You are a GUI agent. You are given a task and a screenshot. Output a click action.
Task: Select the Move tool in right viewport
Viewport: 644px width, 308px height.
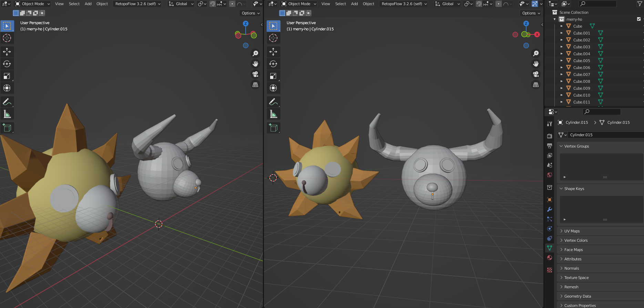click(x=273, y=52)
